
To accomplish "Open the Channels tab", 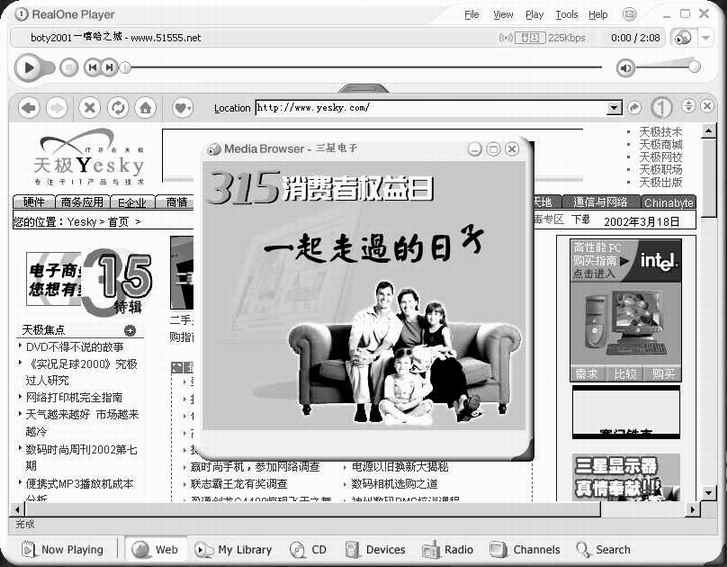I will click(525, 550).
